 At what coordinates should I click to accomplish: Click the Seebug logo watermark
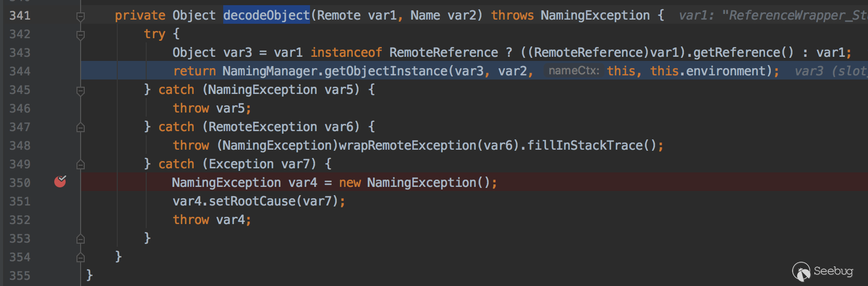click(x=823, y=271)
